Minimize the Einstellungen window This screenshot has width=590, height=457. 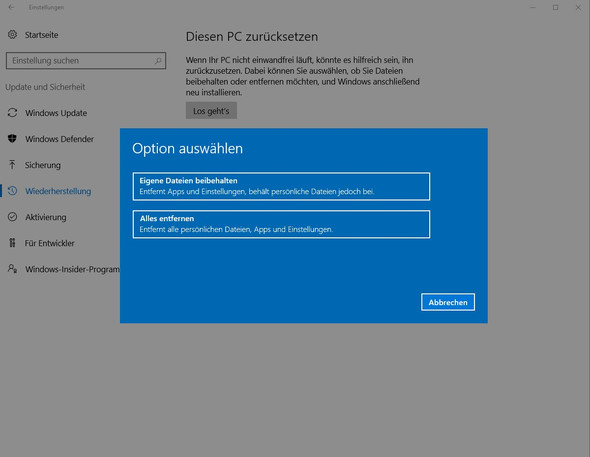click(533, 7)
